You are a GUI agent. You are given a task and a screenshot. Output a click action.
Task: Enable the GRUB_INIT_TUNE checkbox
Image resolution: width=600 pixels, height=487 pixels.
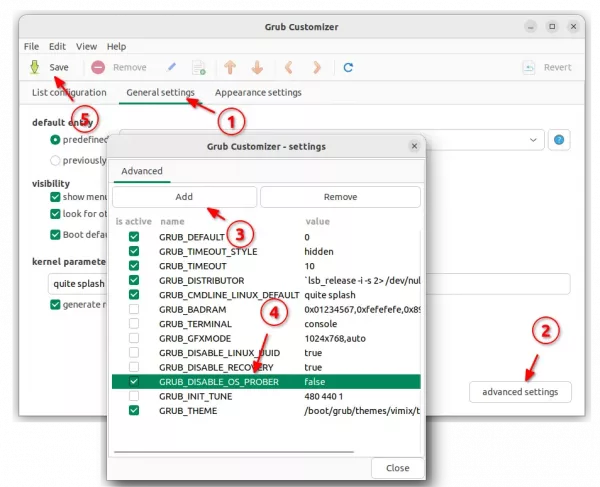(134, 396)
